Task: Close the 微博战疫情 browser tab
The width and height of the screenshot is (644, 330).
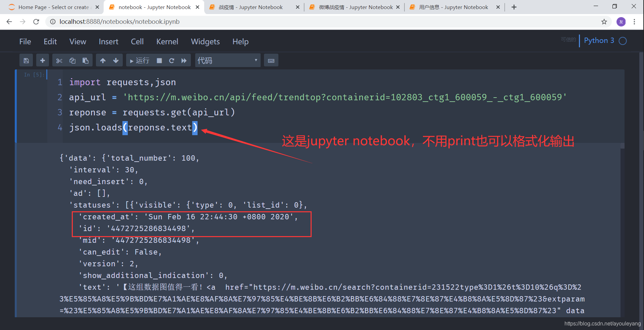Action: click(x=398, y=7)
